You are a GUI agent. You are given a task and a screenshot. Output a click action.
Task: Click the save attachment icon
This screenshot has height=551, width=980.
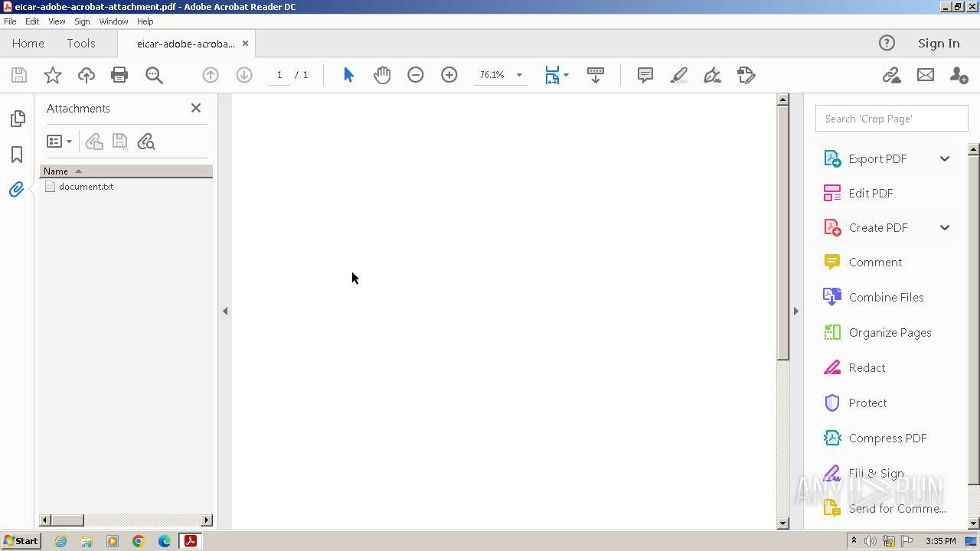(x=119, y=142)
